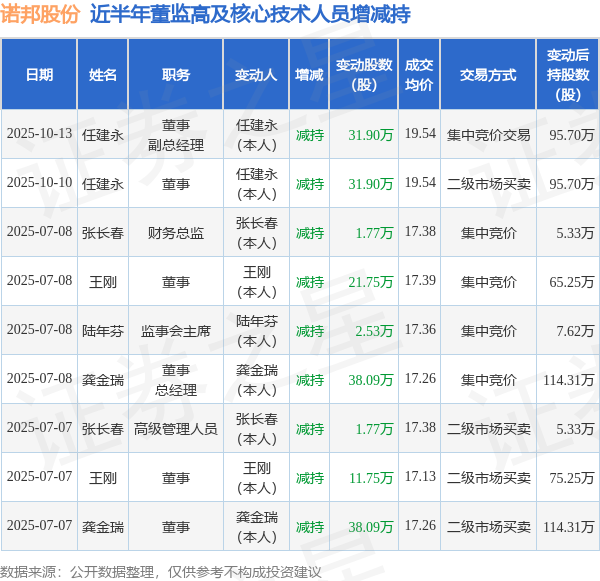Click the 成交均价 column header
The height and width of the screenshot is (581, 600).
pyautogui.click(x=419, y=75)
